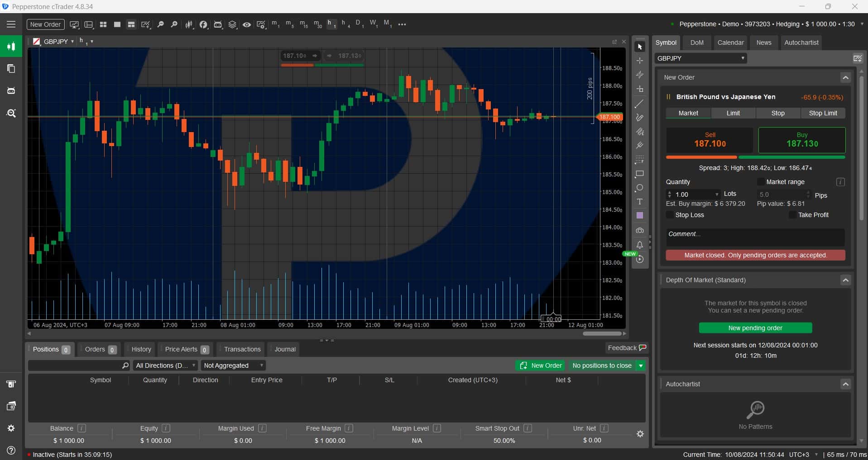The width and height of the screenshot is (868, 460).
Task: Collapse the Depth Of Market panel
Action: coord(846,280)
